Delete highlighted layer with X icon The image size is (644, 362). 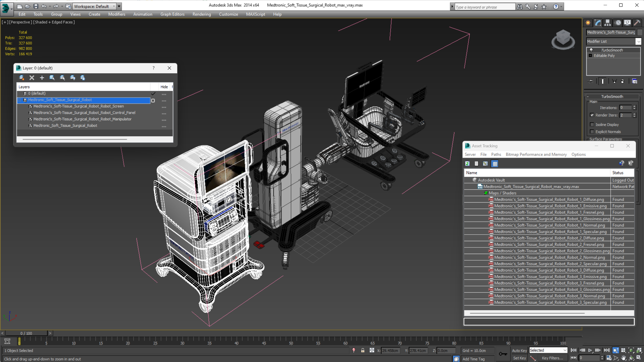click(32, 78)
